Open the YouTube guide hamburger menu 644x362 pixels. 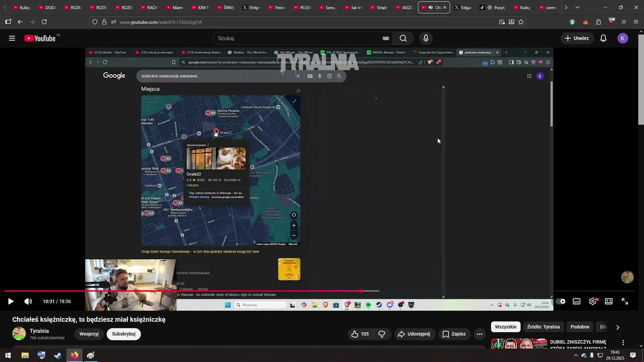pos(12,38)
